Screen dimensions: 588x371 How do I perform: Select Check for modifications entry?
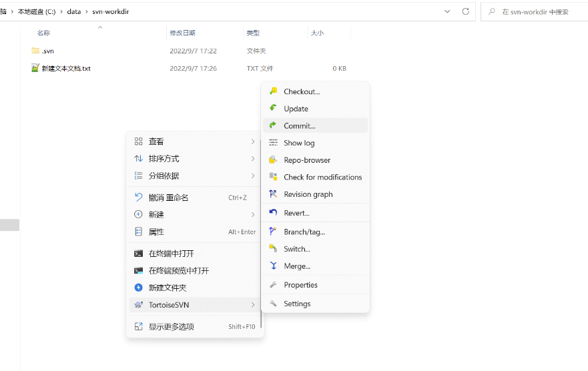316,177
